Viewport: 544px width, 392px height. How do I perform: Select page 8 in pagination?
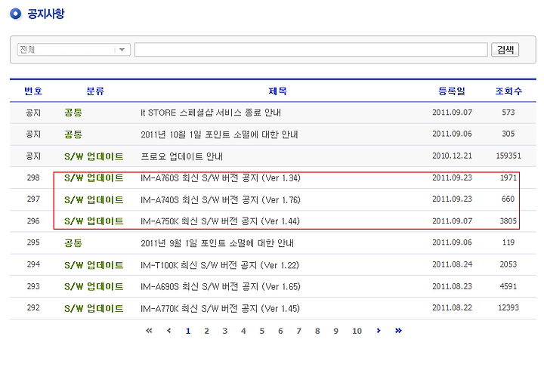point(317,331)
